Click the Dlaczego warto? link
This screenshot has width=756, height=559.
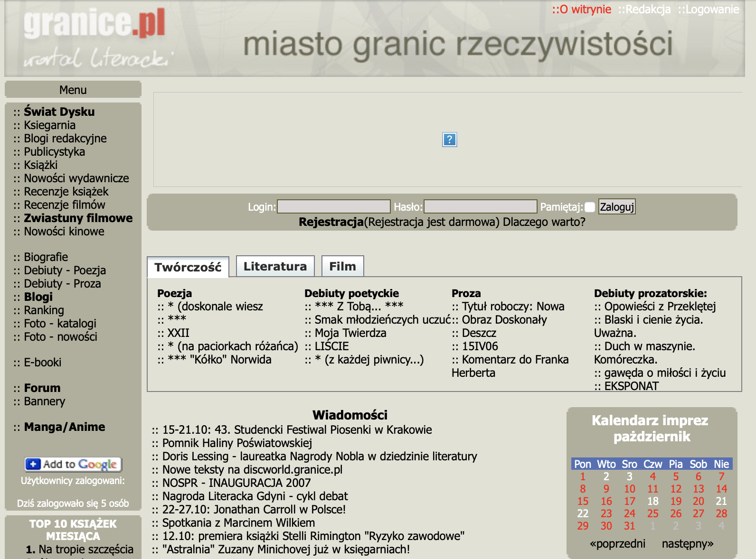pyautogui.click(x=544, y=222)
